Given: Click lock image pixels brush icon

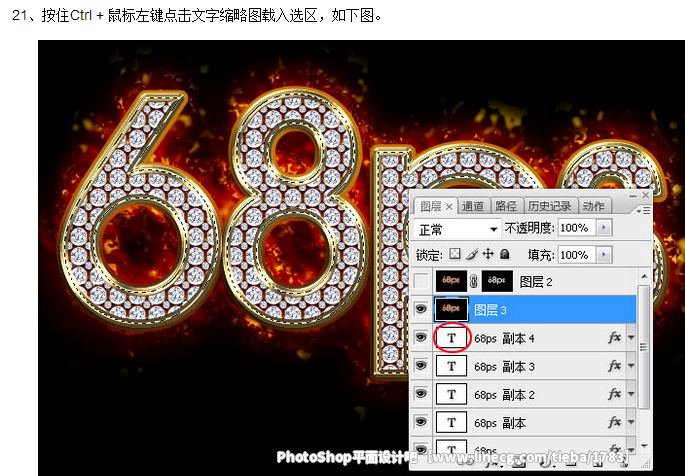Looking at the screenshot, I should tap(471, 255).
